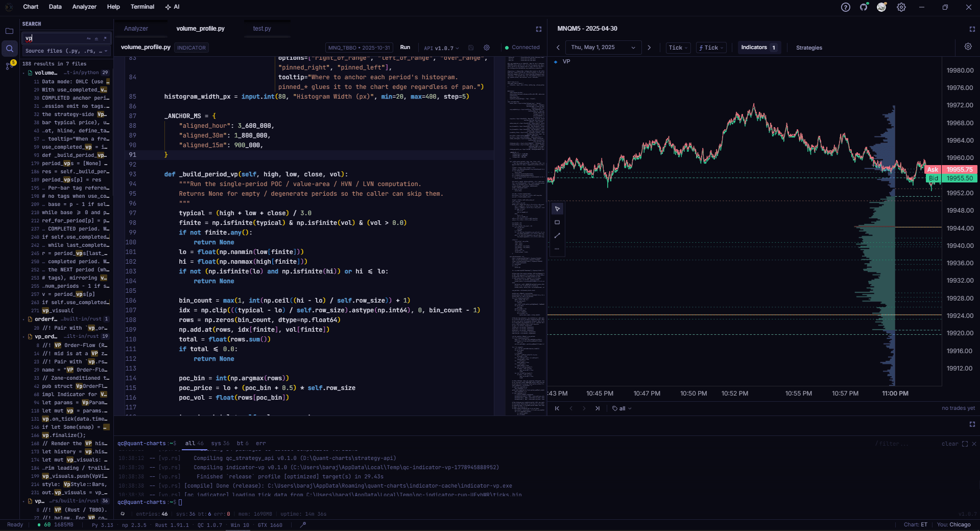The height and width of the screenshot is (531, 980).
Task: Maximize the editor pane
Action: 539,29
